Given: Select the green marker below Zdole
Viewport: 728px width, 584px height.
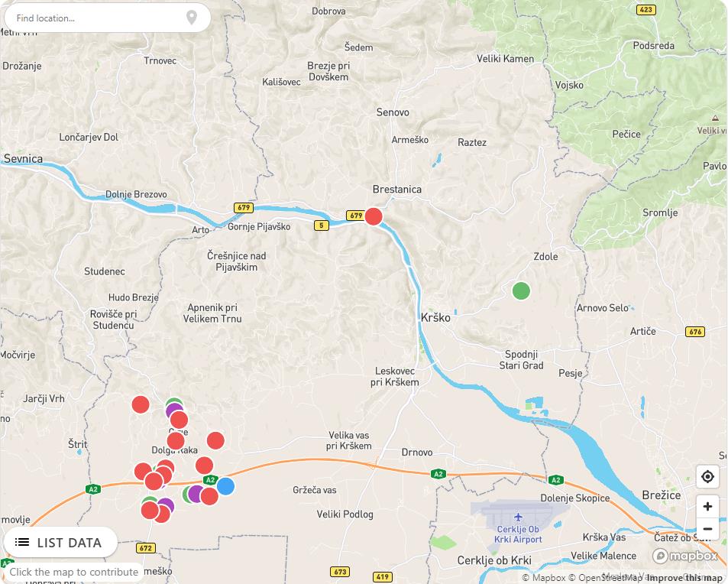Looking at the screenshot, I should click(521, 290).
